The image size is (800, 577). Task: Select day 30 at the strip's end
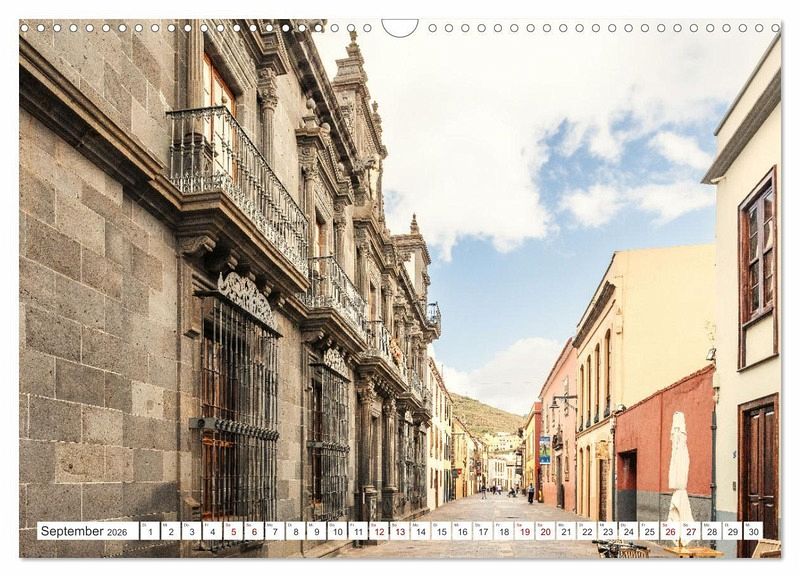[752, 531]
